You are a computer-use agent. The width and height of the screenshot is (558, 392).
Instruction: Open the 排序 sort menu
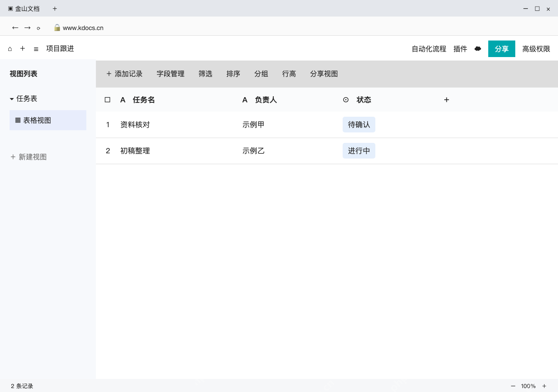pos(233,74)
